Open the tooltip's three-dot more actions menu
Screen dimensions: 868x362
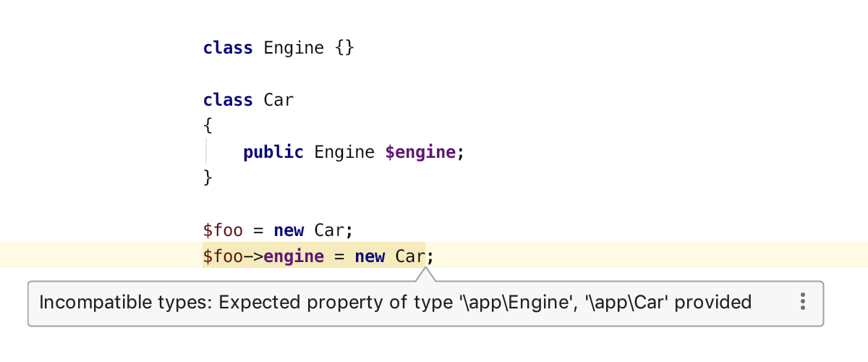[x=802, y=302]
